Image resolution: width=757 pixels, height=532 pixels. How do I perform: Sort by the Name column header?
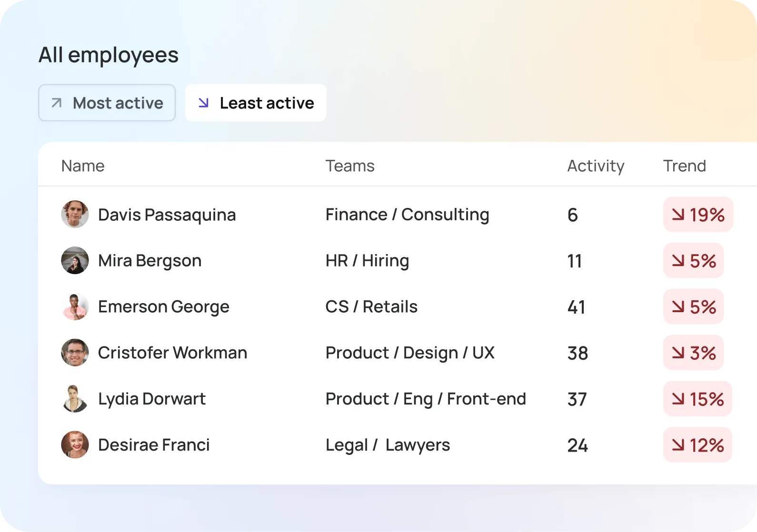83,166
